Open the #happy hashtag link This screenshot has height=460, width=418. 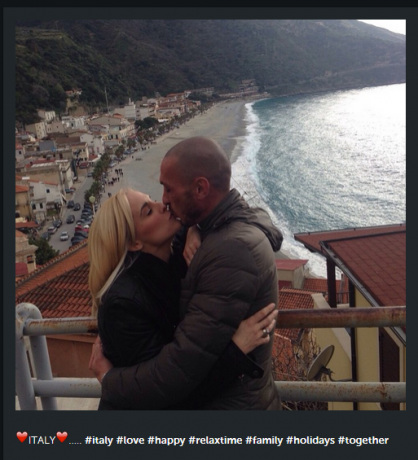point(166,441)
